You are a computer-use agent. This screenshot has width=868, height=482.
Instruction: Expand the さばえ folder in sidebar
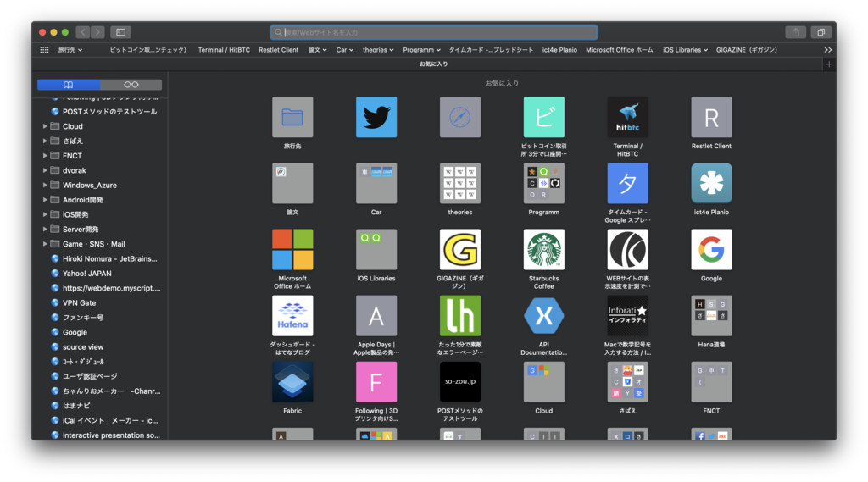(45, 141)
